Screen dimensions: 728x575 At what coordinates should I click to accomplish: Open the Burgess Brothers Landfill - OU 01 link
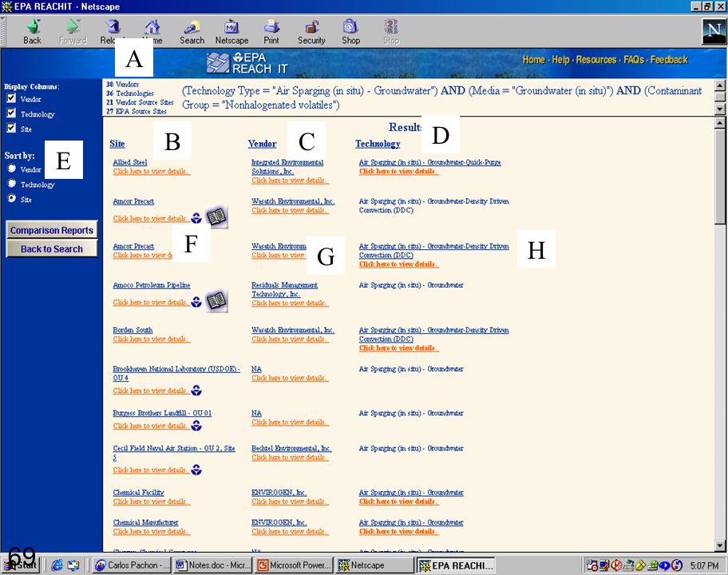pyautogui.click(x=162, y=413)
